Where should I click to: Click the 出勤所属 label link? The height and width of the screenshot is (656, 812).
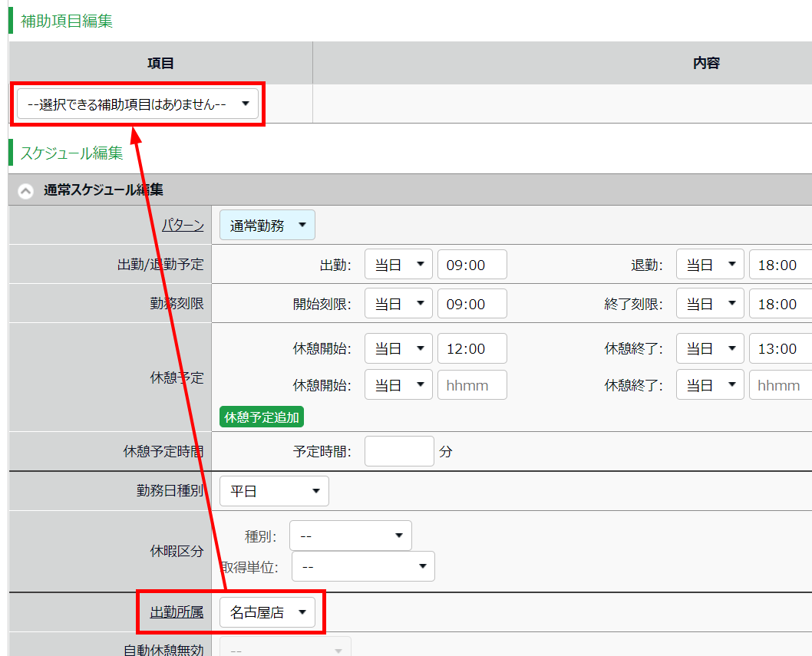click(x=177, y=612)
